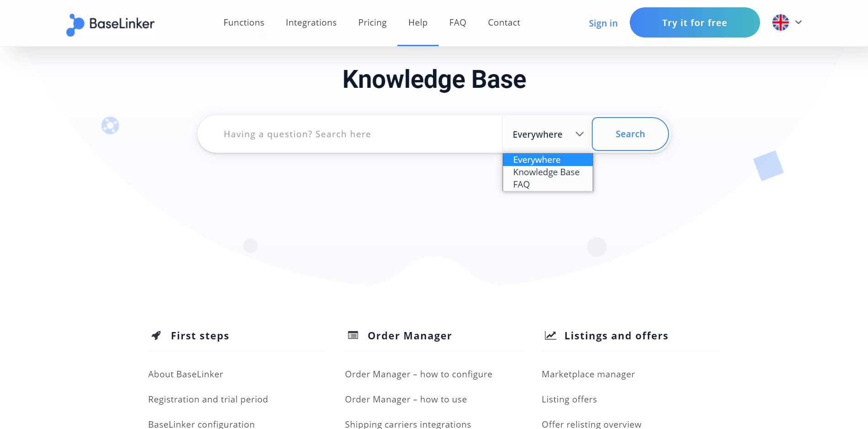This screenshot has height=429, width=868.
Task: Open Listing offers article
Action: click(569, 399)
